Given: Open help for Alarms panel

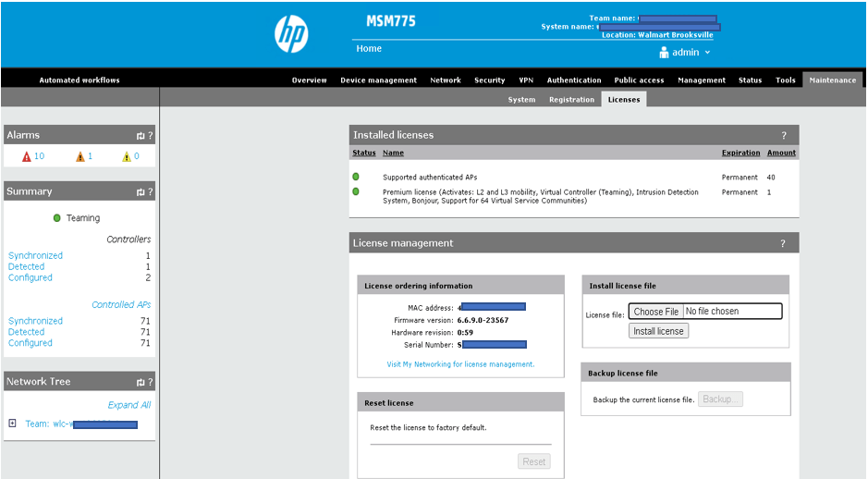Looking at the screenshot, I should (151, 136).
